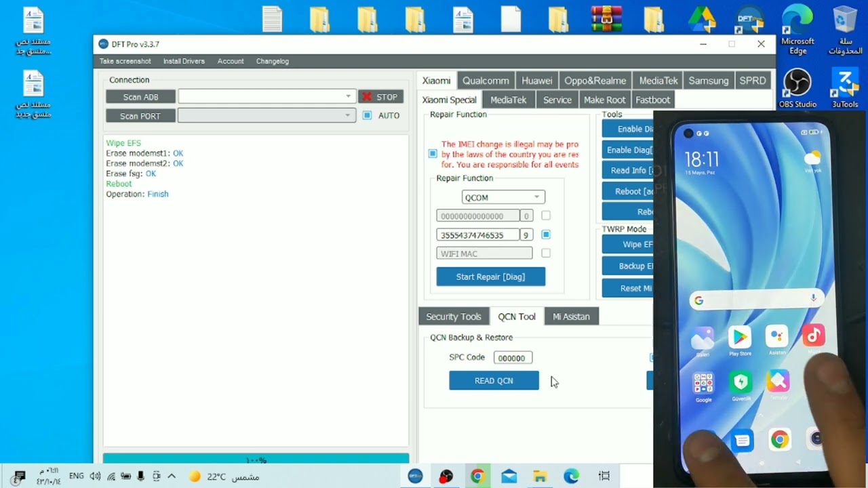Open the Install Drivers menu
Image resolution: width=868 pixels, height=488 pixels.
tap(184, 61)
